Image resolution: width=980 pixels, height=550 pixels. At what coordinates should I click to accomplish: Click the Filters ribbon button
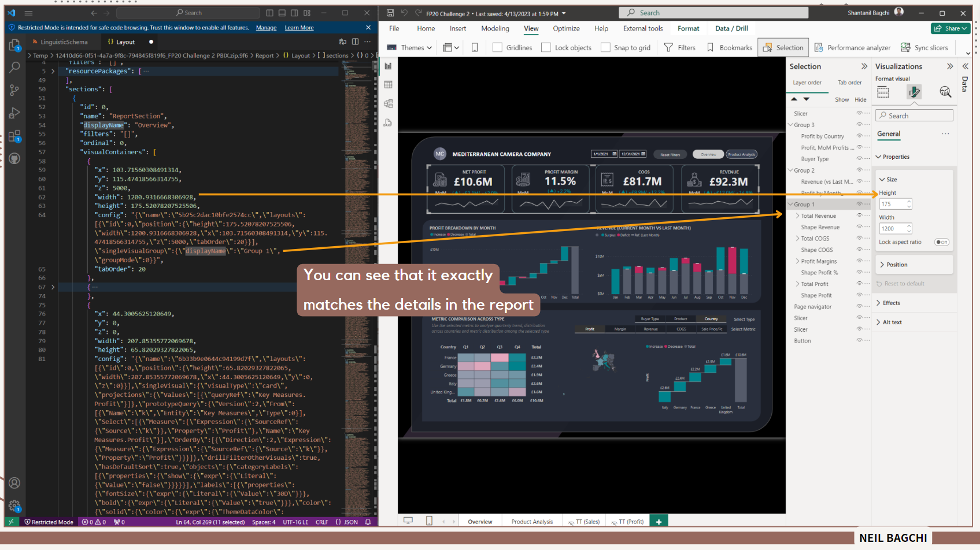pos(680,47)
